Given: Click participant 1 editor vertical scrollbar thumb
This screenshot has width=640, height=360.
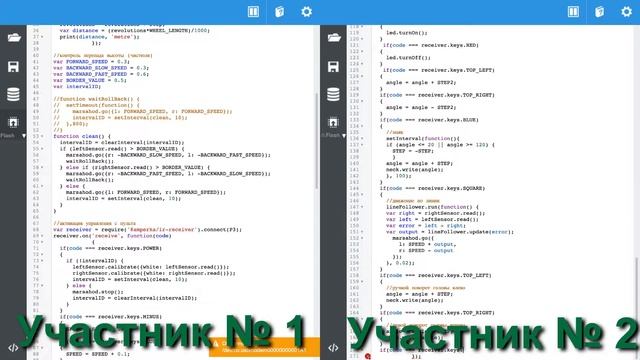Looking at the screenshot, I should click(317, 141).
